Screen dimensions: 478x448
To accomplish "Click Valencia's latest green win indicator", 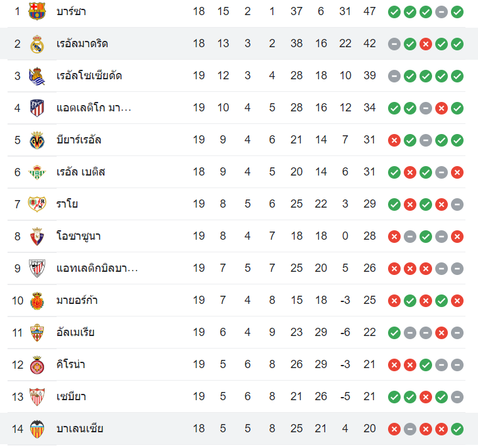I will click(x=457, y=428).
